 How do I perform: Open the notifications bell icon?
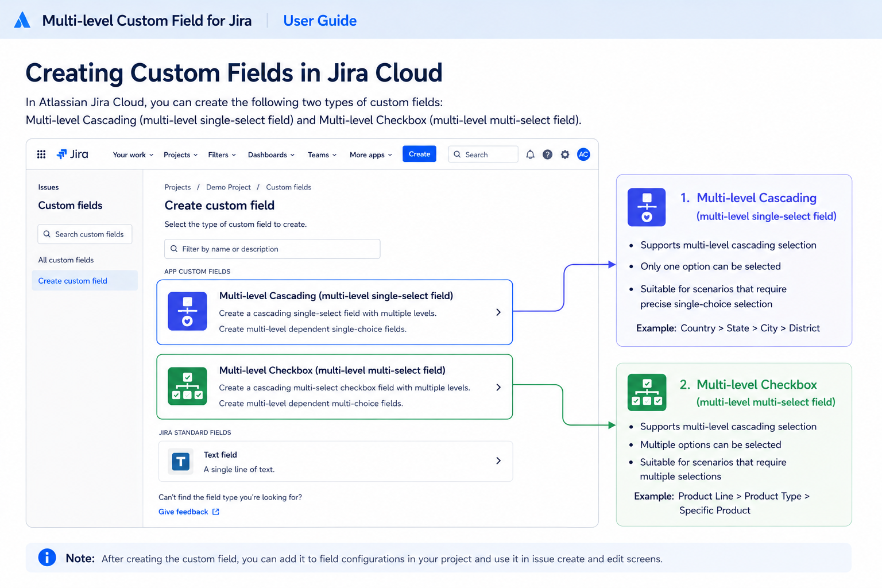(x=530, y=154)
